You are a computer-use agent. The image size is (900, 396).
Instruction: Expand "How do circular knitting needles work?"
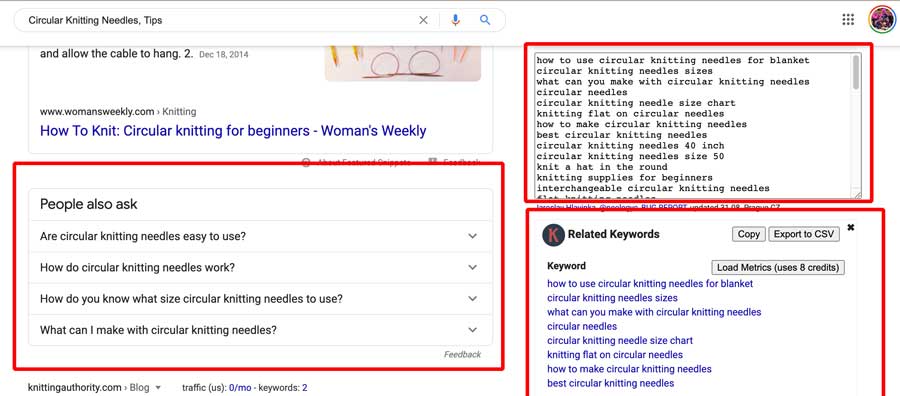click(x=261, y=267)
